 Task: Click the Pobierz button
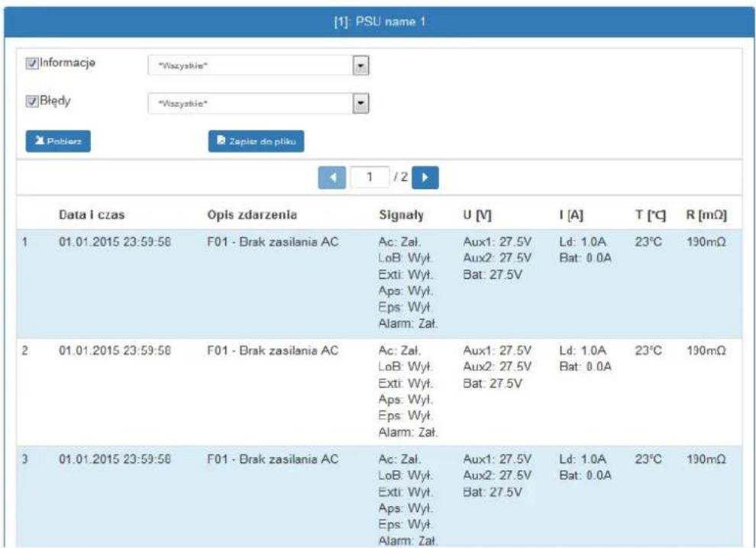click(58, 141)
